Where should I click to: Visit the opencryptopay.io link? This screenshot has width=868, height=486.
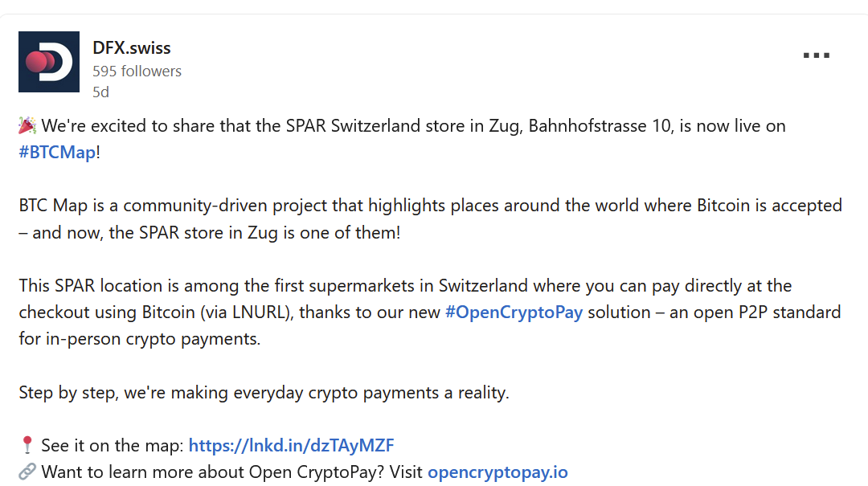click(x=497, y=472)
